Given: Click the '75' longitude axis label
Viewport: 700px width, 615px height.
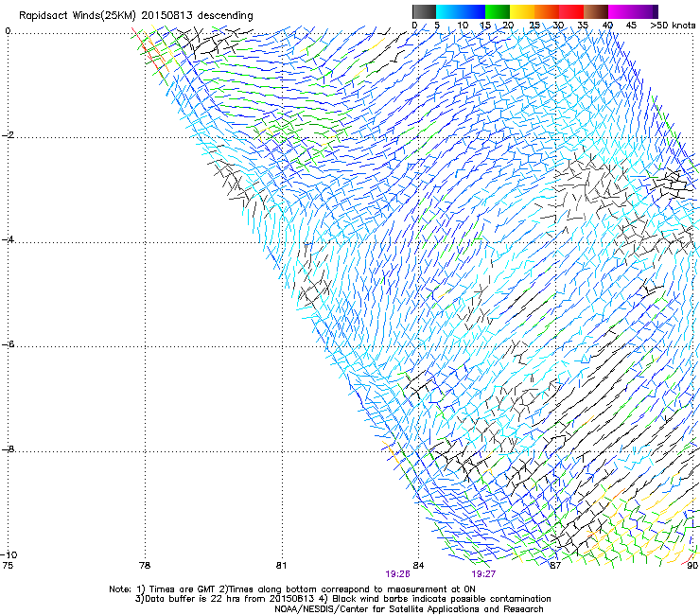Looking at the screenshot, I should coord(8,566).
